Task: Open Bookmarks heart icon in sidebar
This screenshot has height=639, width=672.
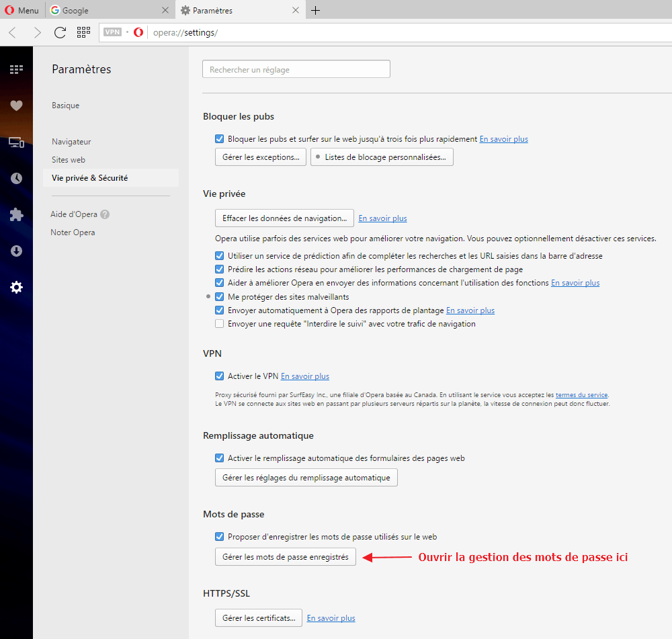Action: tap(16, 105)
